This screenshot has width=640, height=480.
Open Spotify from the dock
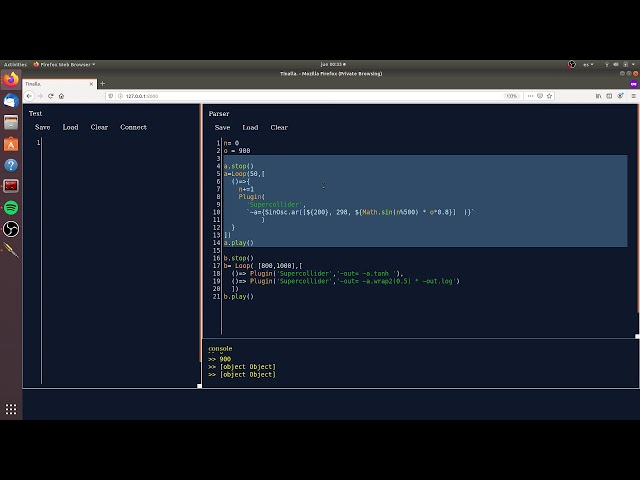tap(11, 208)
